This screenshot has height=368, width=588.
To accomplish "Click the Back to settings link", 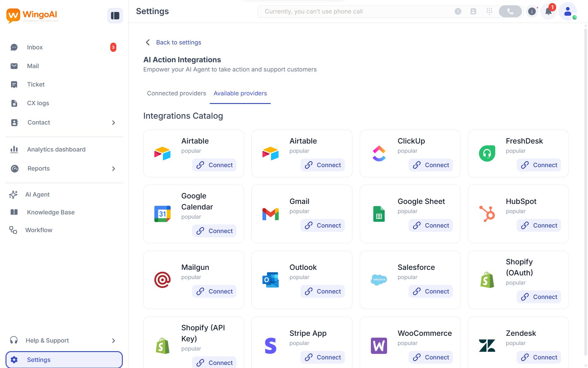I will [179, 42].
